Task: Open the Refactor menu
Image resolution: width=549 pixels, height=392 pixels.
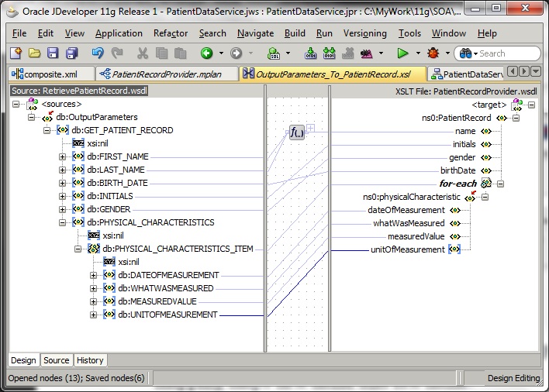Action: (x=171, y=33)
